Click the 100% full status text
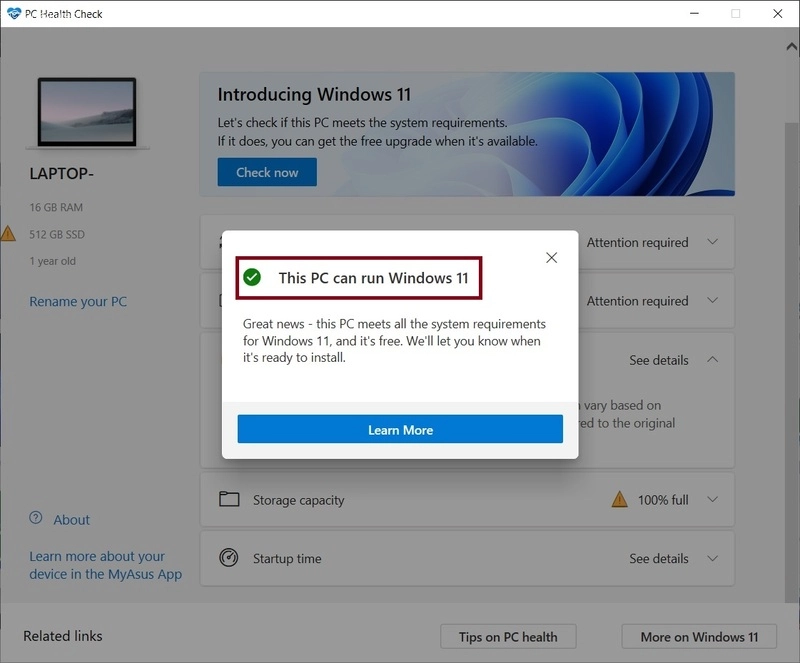The height and width of the screenshot is (663, 800). (x=663, y=500)
